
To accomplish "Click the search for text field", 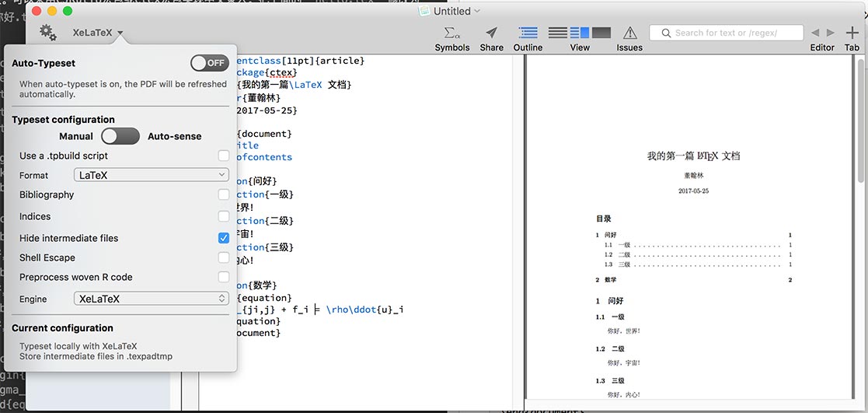I will [727, 33].
